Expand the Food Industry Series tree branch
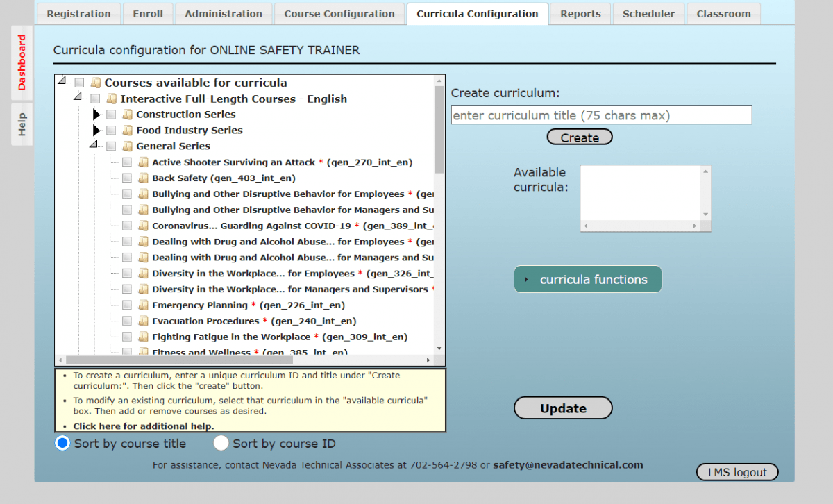The image size is (833, 504). click(x=97, y=130)
